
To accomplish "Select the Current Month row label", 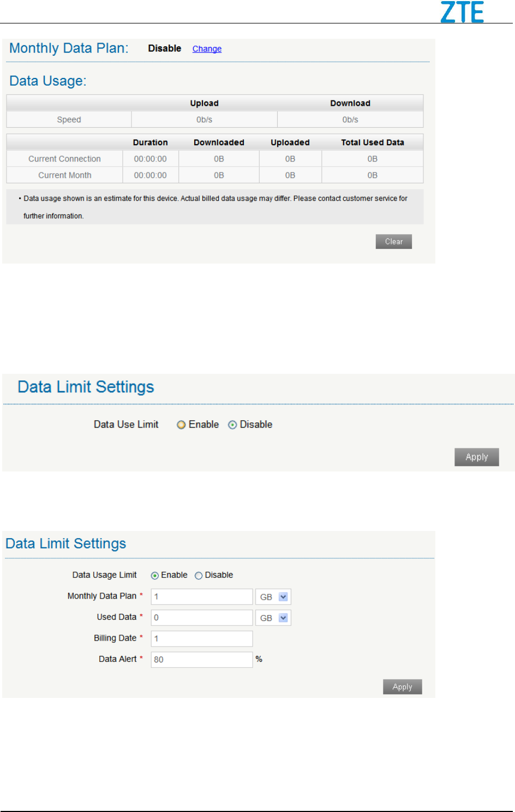I will (64, 175).
